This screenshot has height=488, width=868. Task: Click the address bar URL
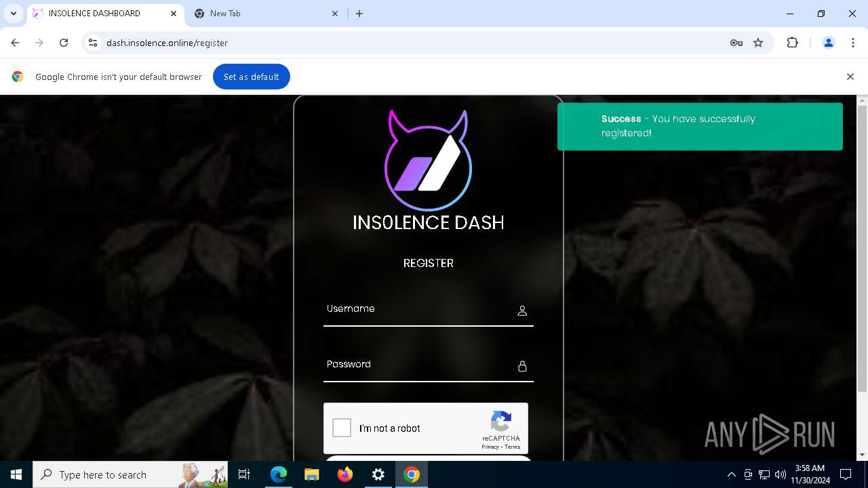(x=167, y=43)
